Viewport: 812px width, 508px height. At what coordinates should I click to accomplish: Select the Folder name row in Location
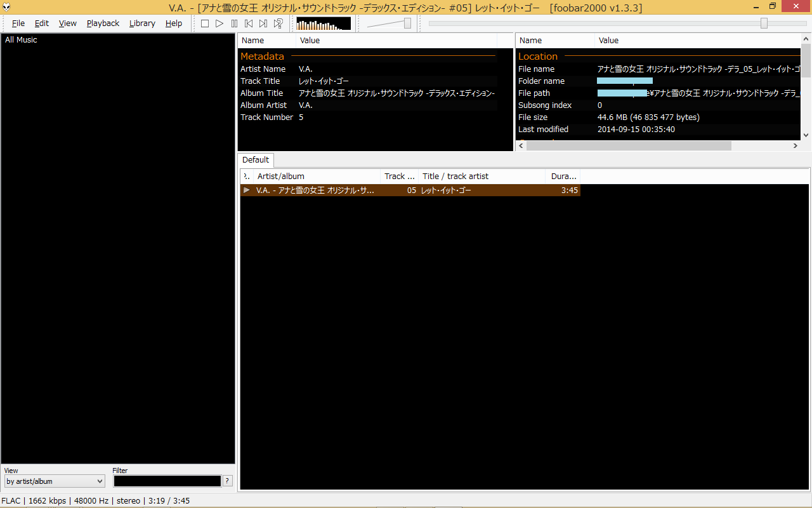click(x=658, y=81)
